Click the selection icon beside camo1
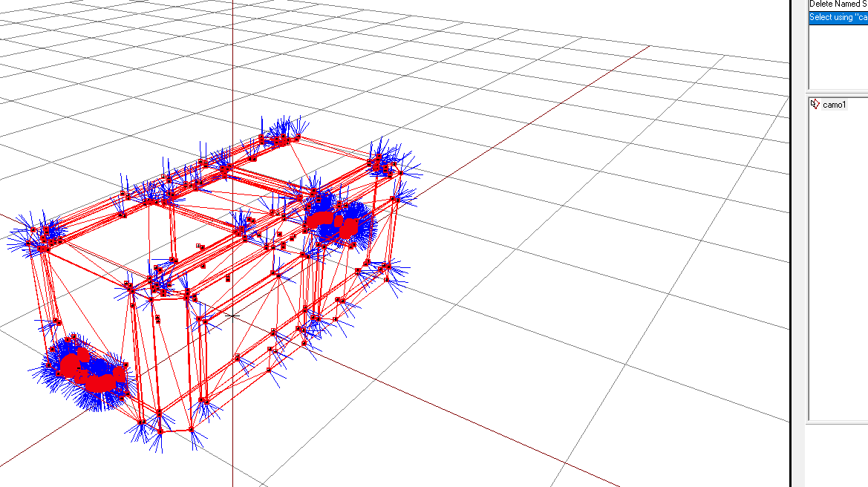868x487 pixels. click(x=815, y=104)
